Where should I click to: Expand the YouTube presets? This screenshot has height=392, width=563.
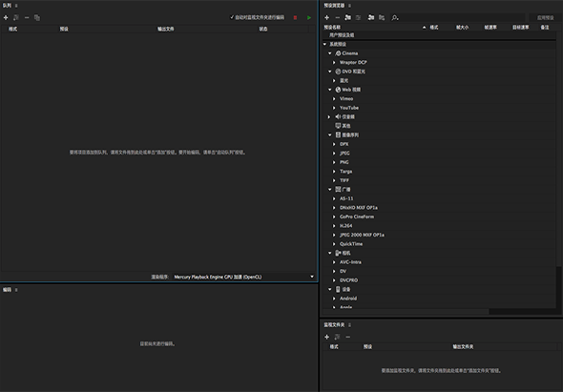pos(334,108)
